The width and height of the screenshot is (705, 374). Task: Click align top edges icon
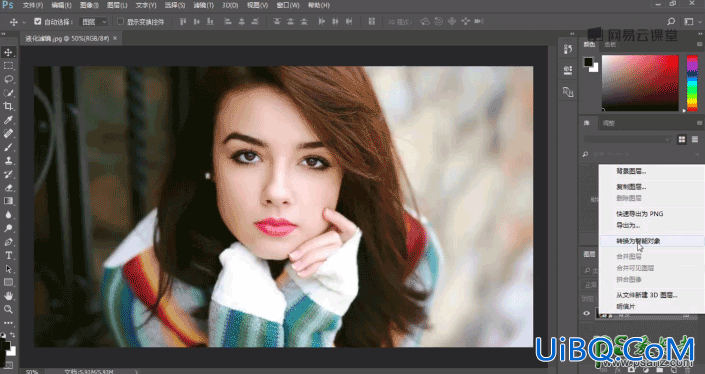(x=183, y=22)
